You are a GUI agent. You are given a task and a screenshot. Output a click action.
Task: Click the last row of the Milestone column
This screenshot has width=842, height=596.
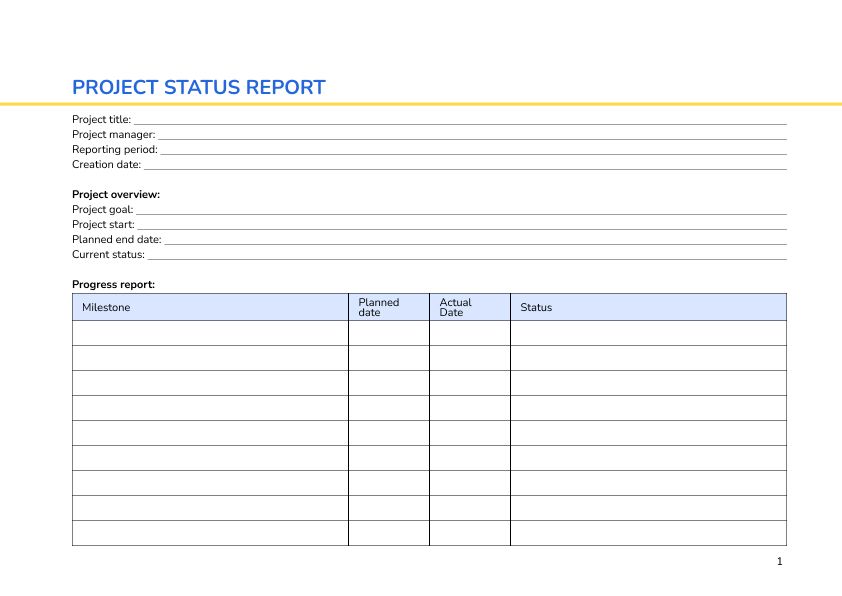210,533
